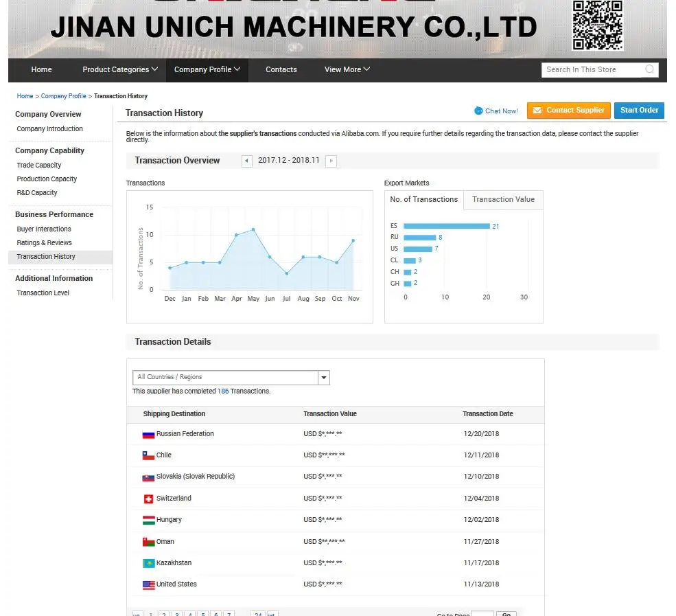Image resolution: width=676 pixels, height=616 pixels.
Task: Click the May peak point on chart
Action: point(253,229)
